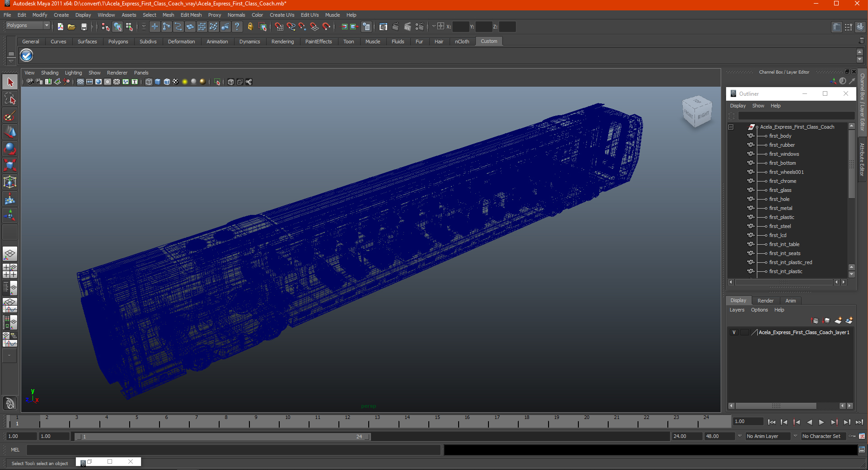Click the viewport Select camera icon
This screenshot has height=470, width=868.
(30, 82)
